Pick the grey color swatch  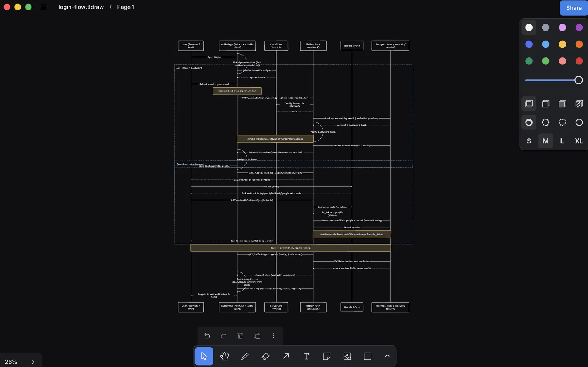545,28
